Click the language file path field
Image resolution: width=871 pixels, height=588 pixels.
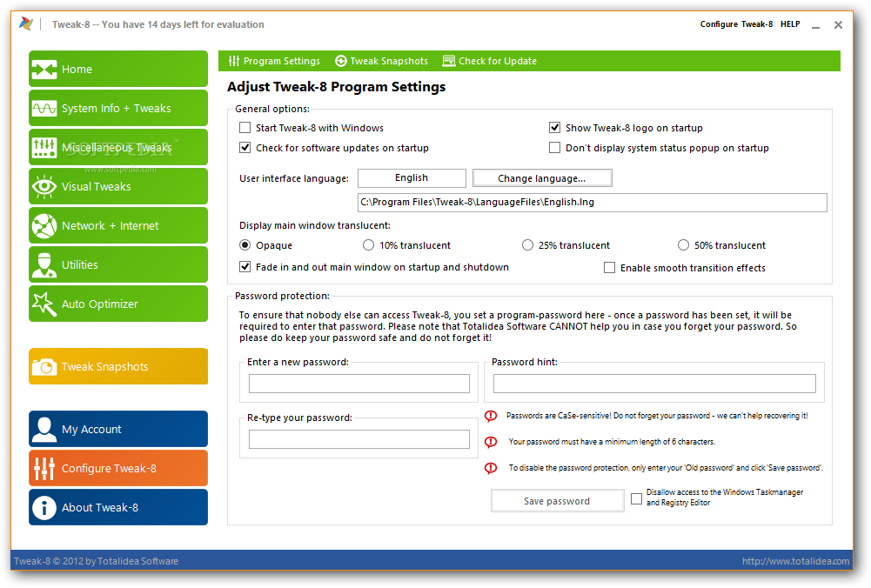[593, 203]
